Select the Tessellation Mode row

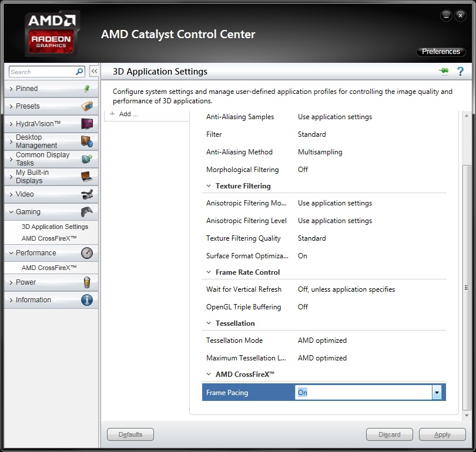[324, 340]
